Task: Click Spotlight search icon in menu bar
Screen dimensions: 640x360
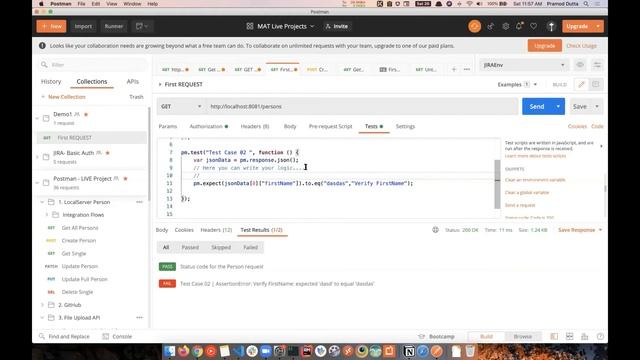Action: coord(586,4)
